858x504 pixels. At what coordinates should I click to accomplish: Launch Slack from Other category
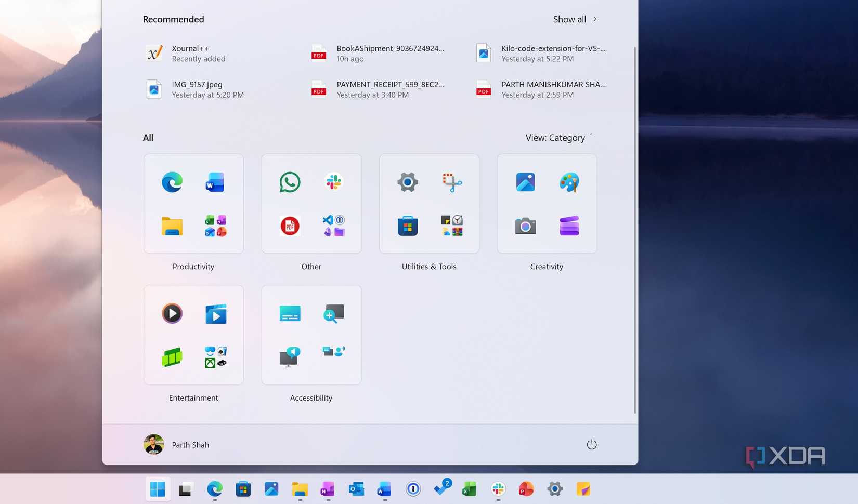(333, 182)
